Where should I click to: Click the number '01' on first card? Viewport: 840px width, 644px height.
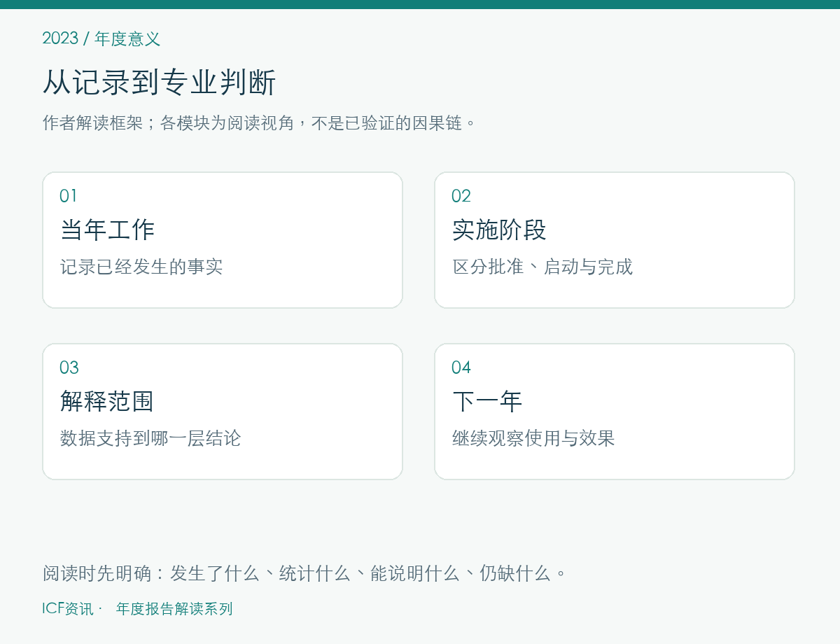(x=69, y=196)
